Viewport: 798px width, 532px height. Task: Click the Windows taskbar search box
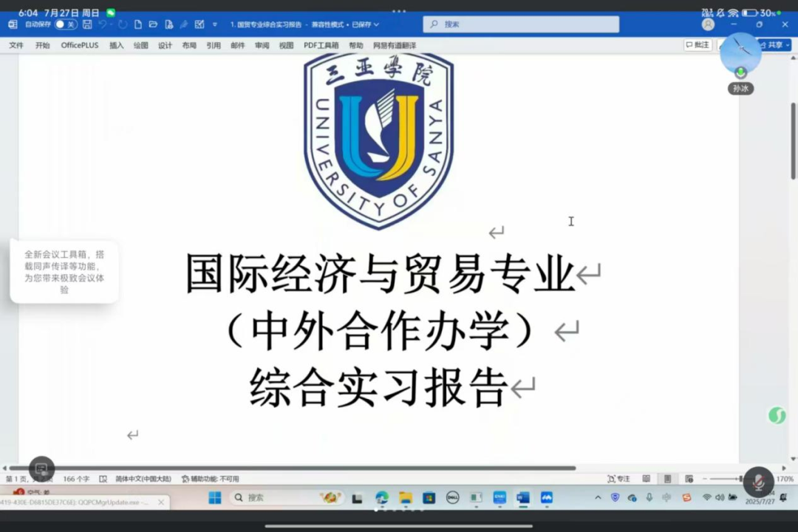pos(287,497)
